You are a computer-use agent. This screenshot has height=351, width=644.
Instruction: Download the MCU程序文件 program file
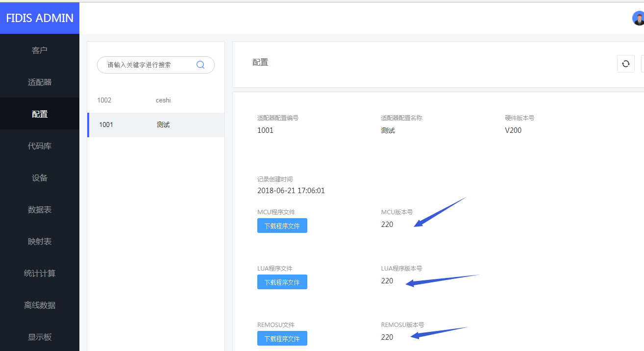(x=282, y=226)
